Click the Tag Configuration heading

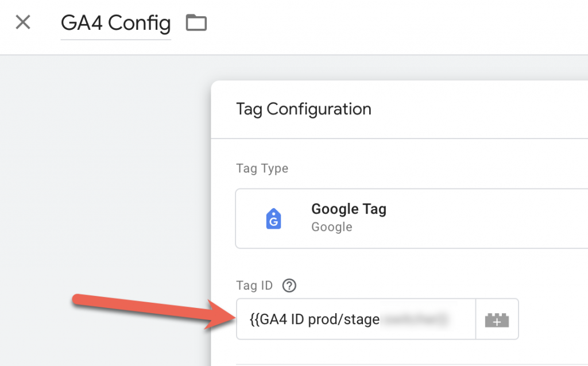[x=304, y=109]
